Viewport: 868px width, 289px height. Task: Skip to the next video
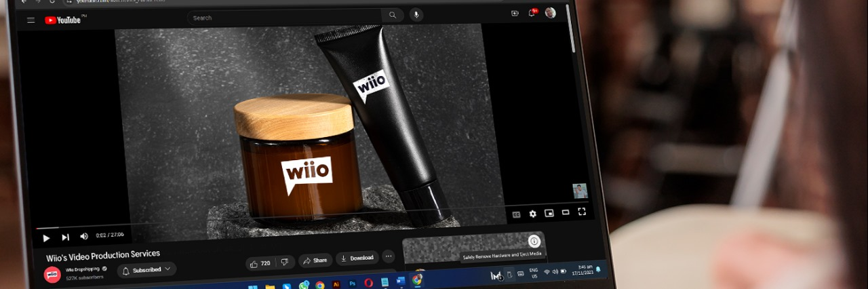point(65,237)
